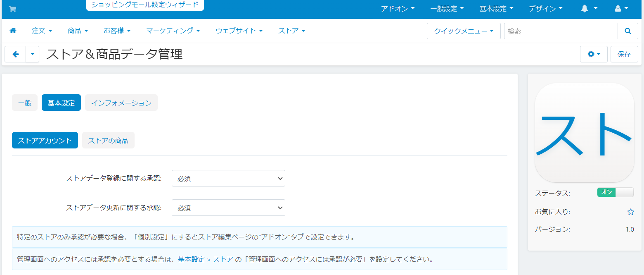Click the shopping cart icon

(x=12, y=9)
